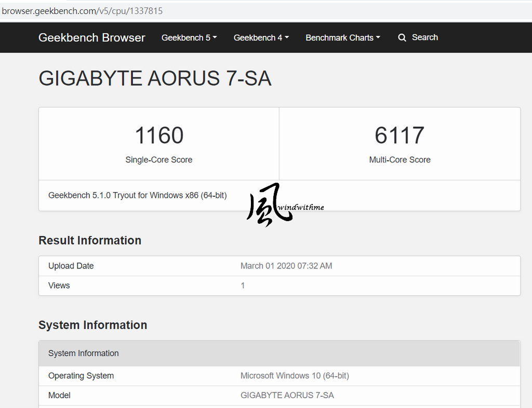Click the Model value GIGABYTE AORUS 7-SA
The width and height of the screenshot is (532, 408).
(x=287, y=395)
